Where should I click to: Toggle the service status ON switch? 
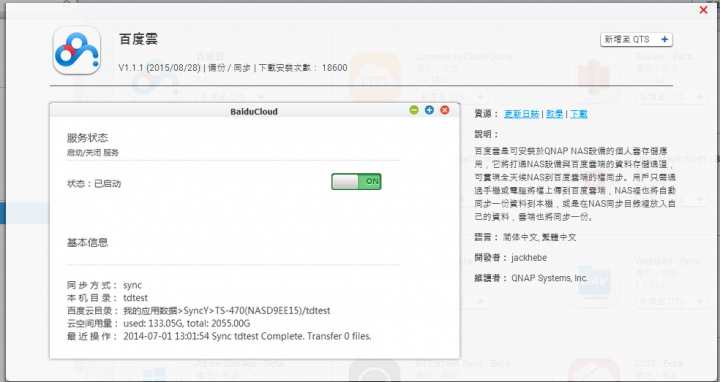[x=356, y=181]
